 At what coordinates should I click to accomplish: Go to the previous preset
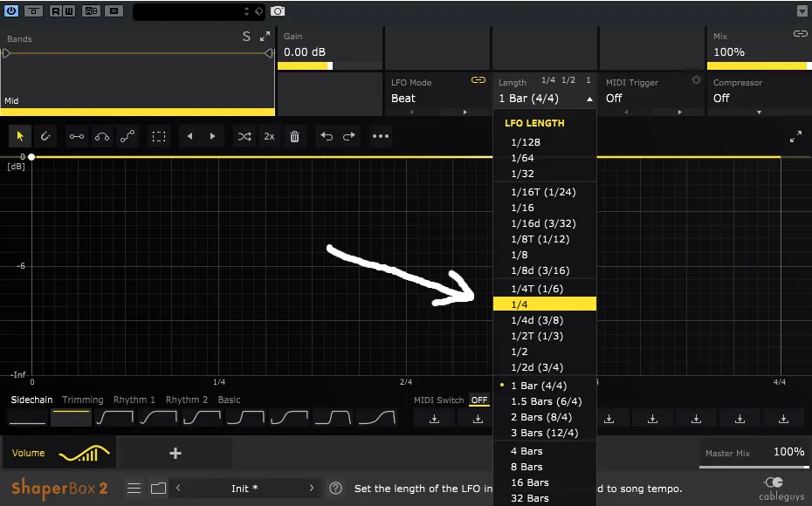pos(178,488)
